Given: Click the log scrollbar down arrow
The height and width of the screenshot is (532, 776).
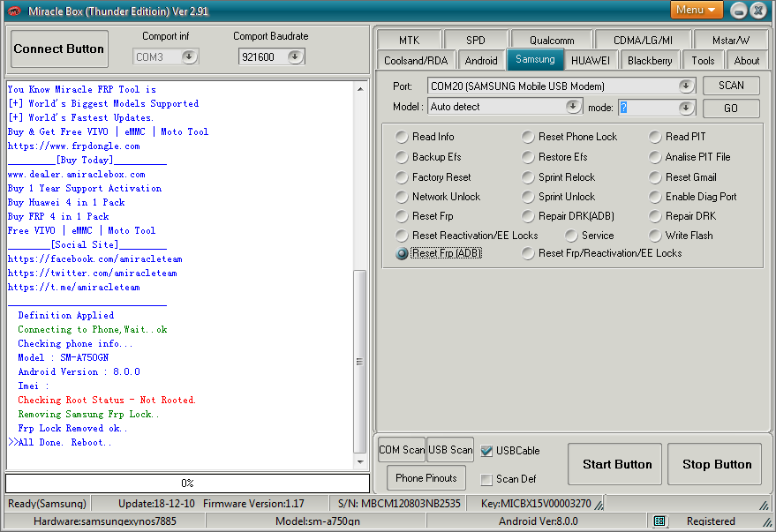Looking at the screenshot, I should tap(360, 461).
